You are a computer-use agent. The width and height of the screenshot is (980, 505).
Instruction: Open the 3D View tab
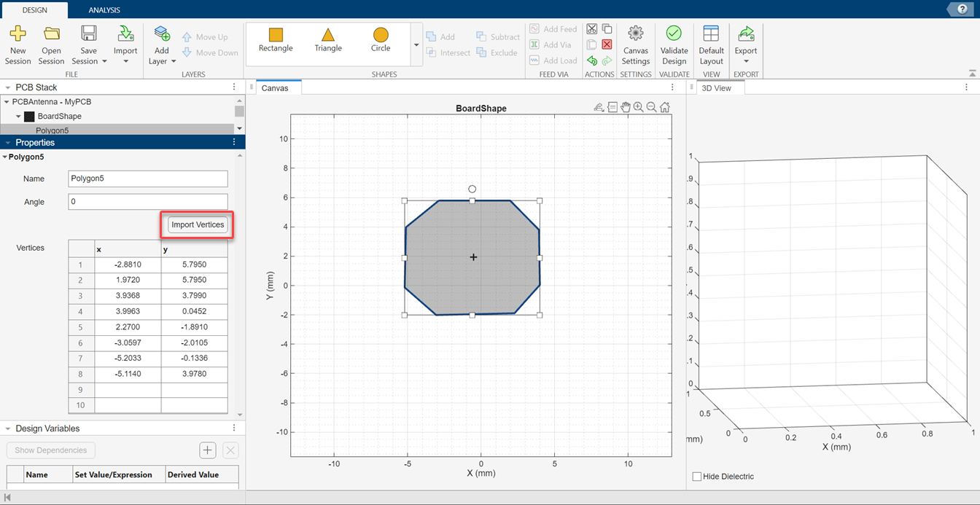point(718,87)
